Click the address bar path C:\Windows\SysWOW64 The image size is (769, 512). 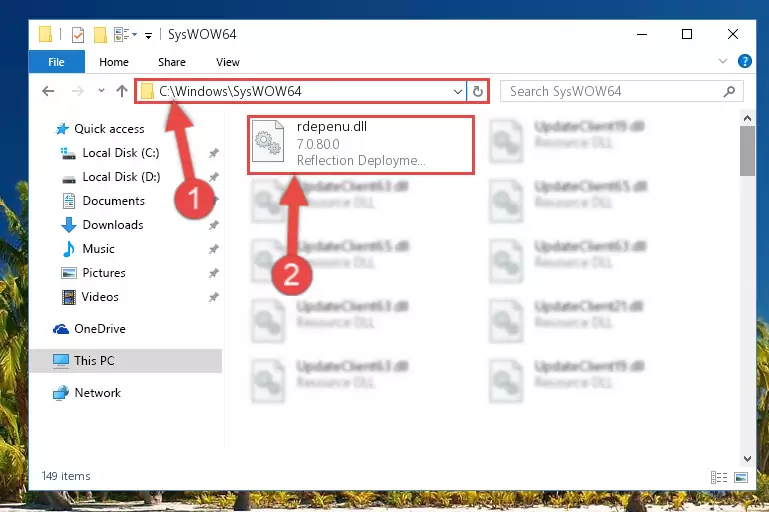tap(230, 91)
